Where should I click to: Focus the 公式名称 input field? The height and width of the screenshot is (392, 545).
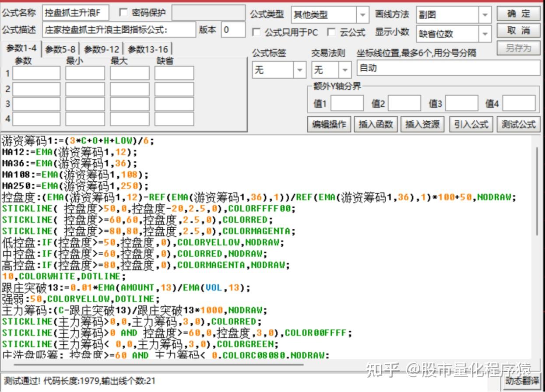pyautogui.click(x=76, y=13)
